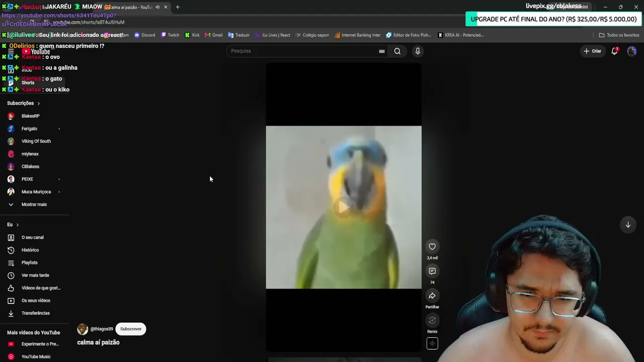This screenshot has width=644, height=362.
Task: Open Editor de Foto Pixlr bookmark
Action: coord(409,35)
